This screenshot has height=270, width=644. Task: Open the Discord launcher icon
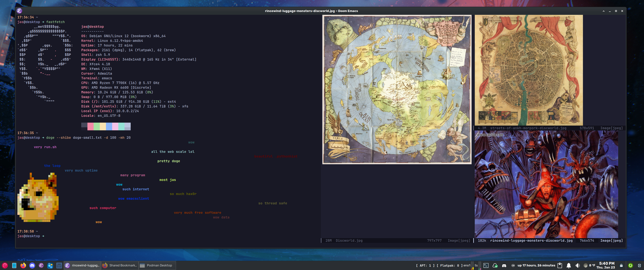pyautogui.click(x=32, y=265)
